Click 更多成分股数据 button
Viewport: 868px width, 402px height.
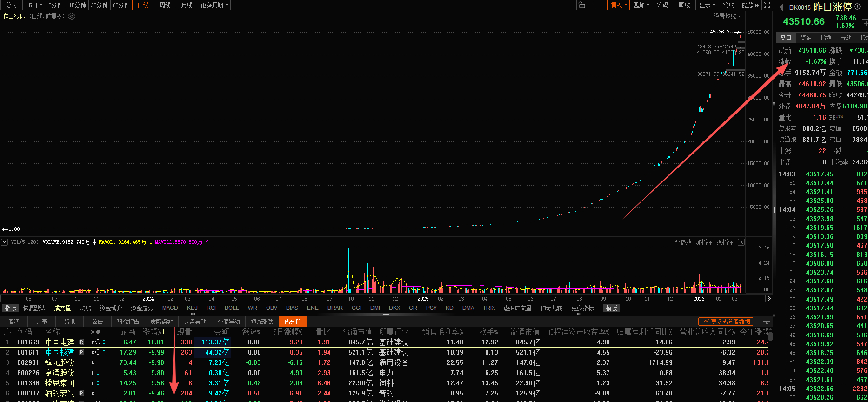pos(726,322)
